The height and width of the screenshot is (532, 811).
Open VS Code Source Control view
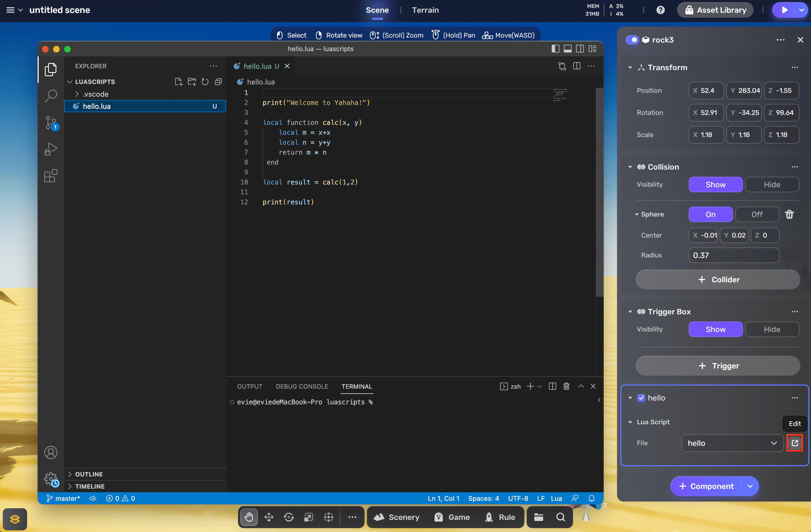51,123
